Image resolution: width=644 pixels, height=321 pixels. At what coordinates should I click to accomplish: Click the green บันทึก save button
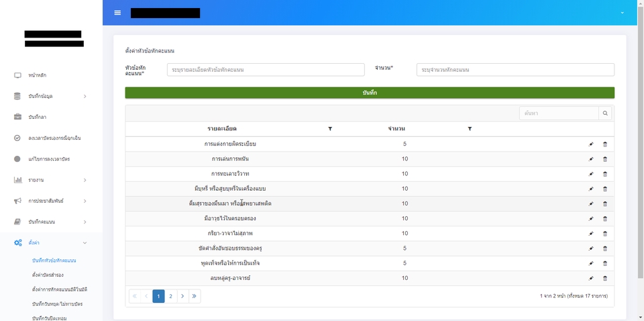point(370,93)
